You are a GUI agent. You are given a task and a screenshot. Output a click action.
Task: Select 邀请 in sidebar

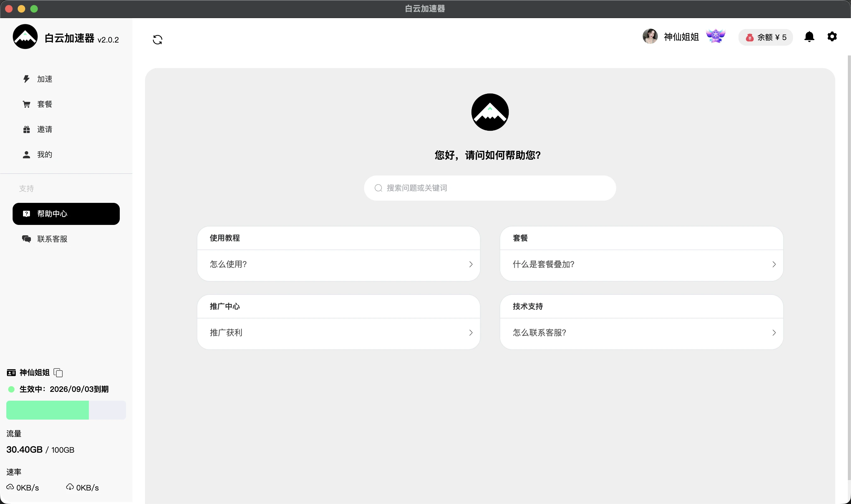click(44, 129)
